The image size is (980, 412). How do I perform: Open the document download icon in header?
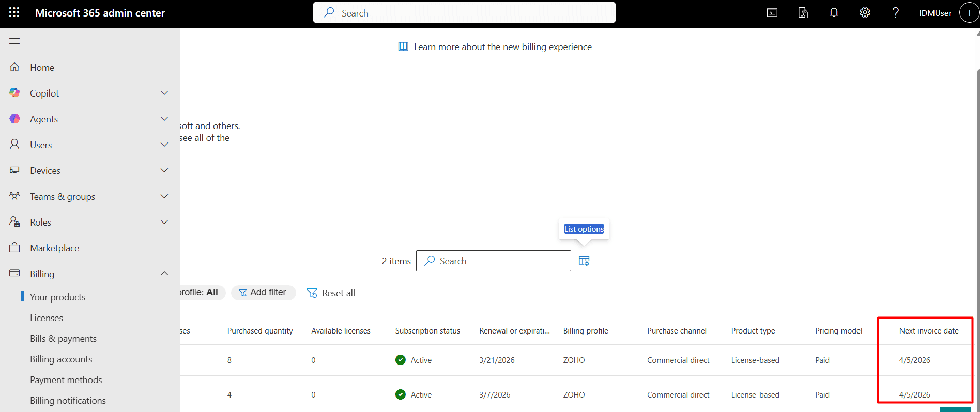pos(803,13)
